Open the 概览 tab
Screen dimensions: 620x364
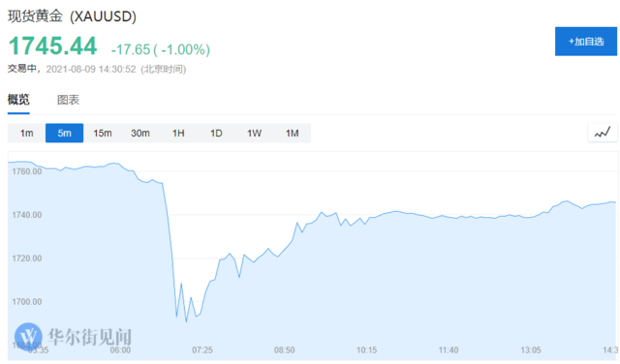coord(18,100)
